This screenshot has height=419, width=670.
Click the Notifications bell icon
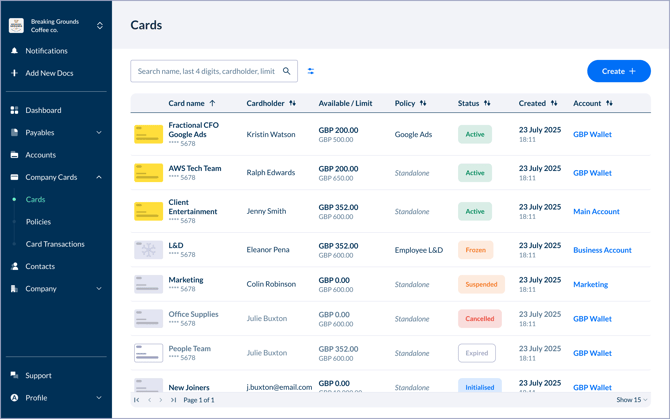coord(14,51)
